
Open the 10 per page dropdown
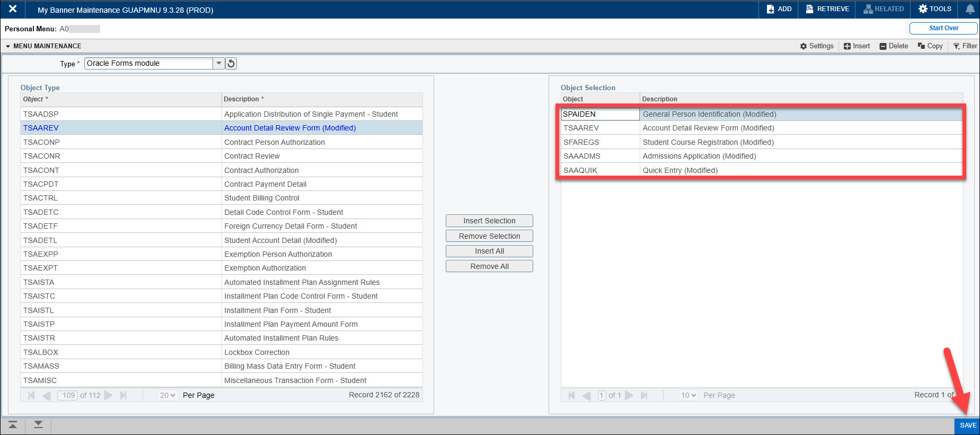(688, 395)
